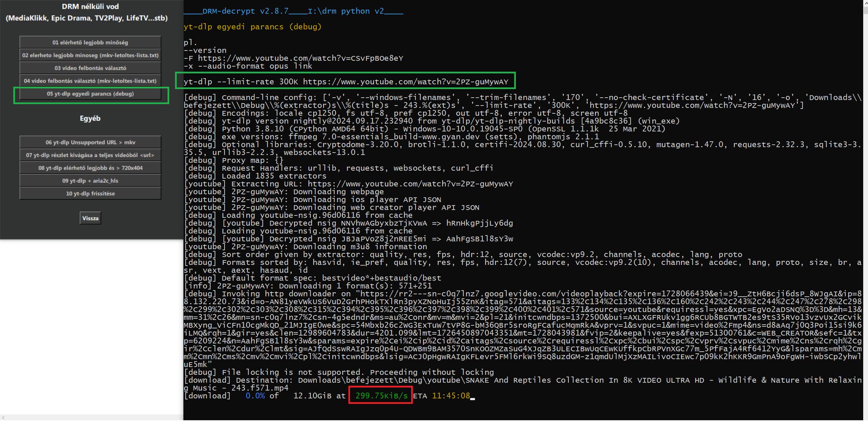
Task: Click 'yt-dlp egyedi parancs (debug)' console heading
Action: tap(252, 27)
